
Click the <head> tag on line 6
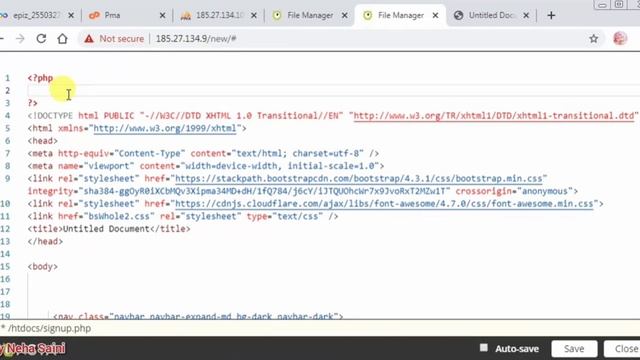pos(43,141)
